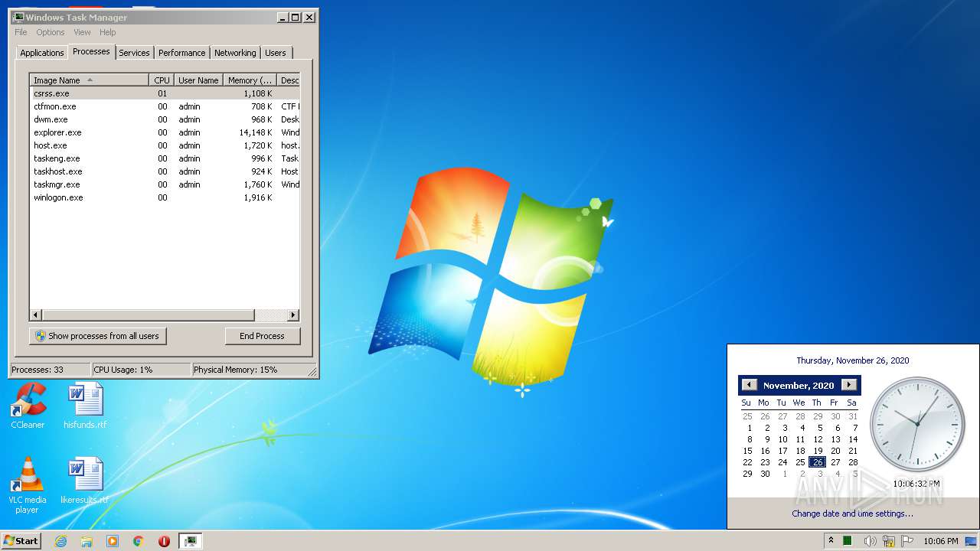Select the host.exe process row
Image resolution: width=980 pixels, height=551 pixels.
pyautogui.click(x=165, y=145)
